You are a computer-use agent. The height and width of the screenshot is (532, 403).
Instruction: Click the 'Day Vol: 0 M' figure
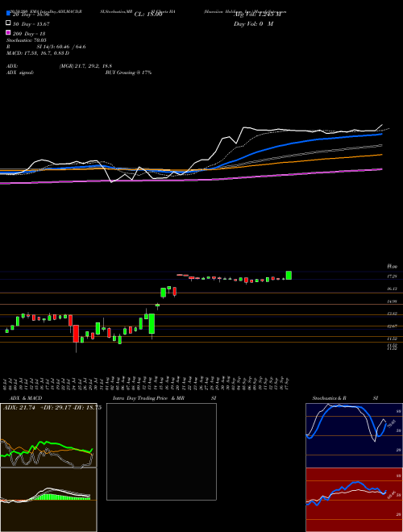tap(253, 23)
